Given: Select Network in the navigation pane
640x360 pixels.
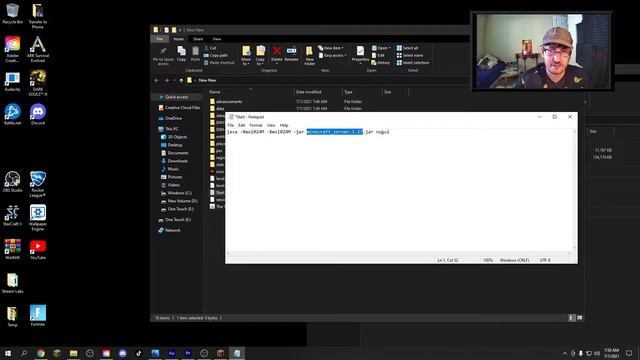Looking at the screenshot, I should click(x=169, y=230).
